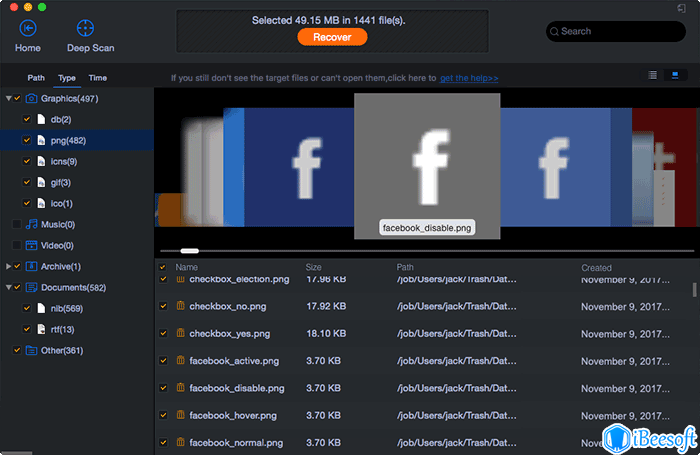700x455 pixels.
Task: Click the db(2) file icon
Action: pos(41,119)
